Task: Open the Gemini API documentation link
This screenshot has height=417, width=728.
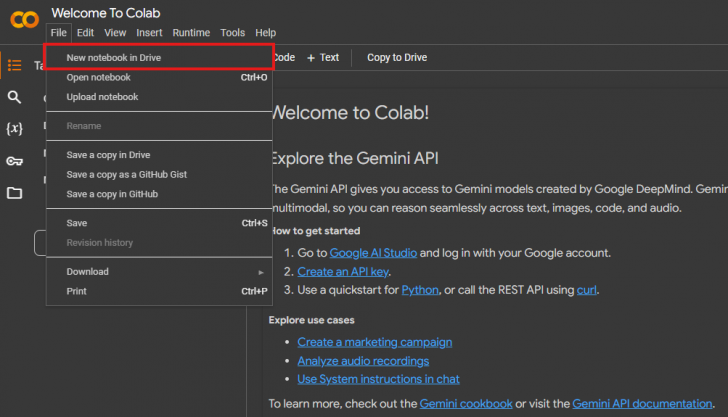Action: pyautogui.click(x=642, y=404)
